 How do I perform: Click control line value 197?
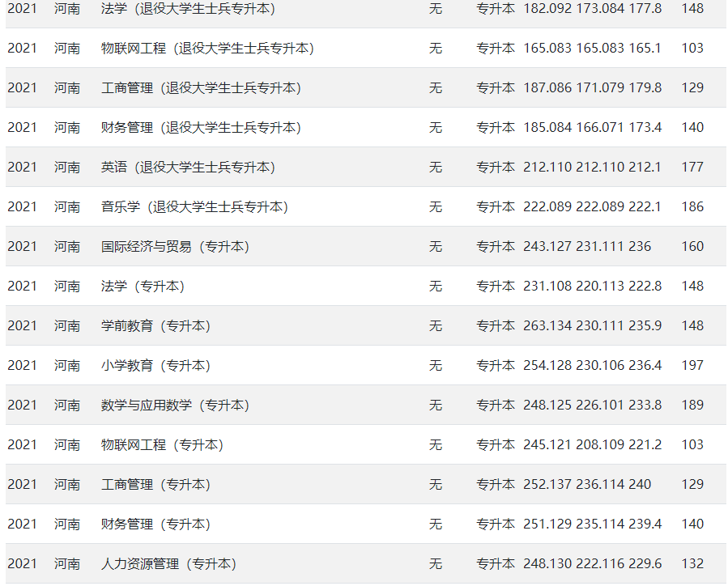pos(692,366)
